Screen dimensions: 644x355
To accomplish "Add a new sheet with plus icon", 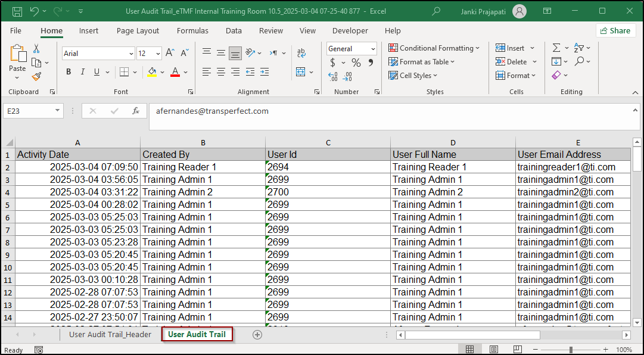I will 257,335.
